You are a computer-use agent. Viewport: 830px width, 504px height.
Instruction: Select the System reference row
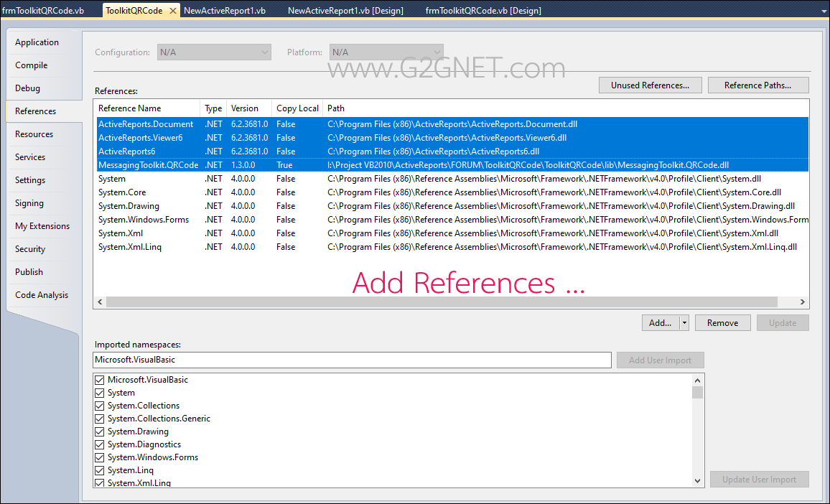coord(452,179)
